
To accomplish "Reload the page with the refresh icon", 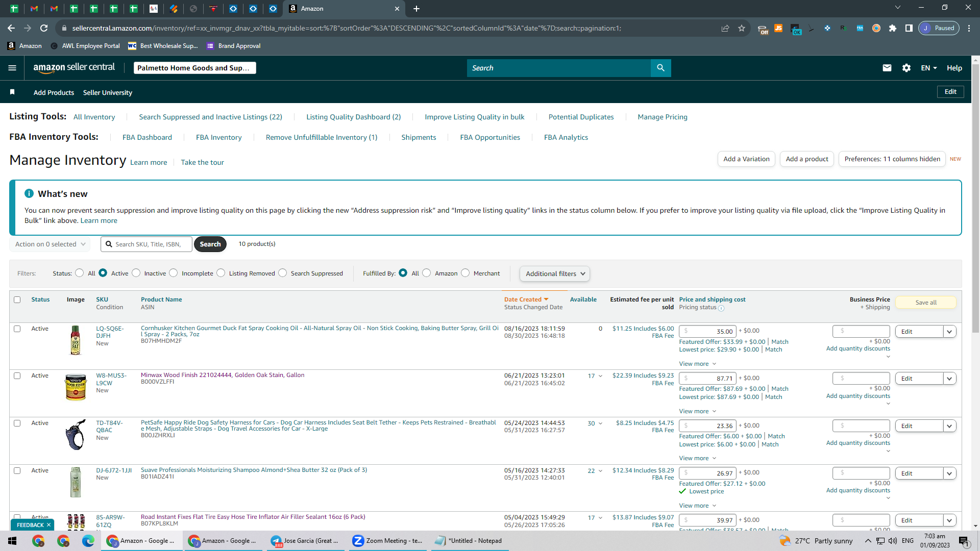I will click(44, 28).
